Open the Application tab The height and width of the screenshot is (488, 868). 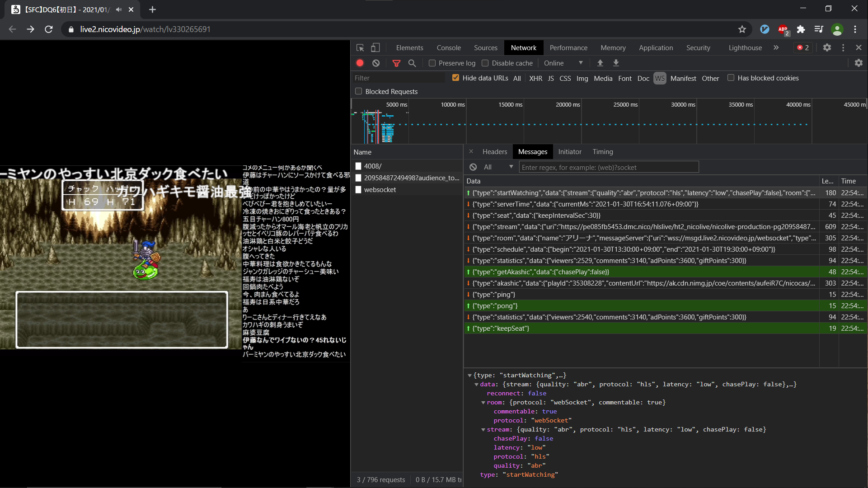656,47
